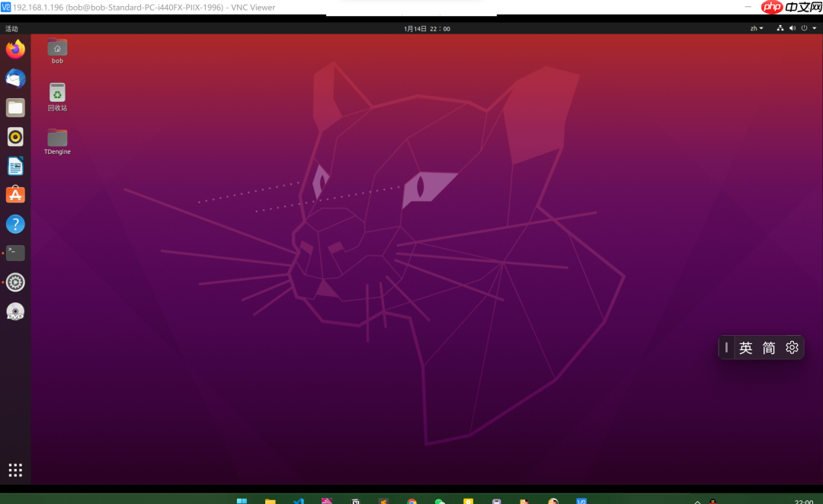This screenshot has width=823, height=504.
Task: Launch the Terminal from the dock
Action: click(15, 252)
